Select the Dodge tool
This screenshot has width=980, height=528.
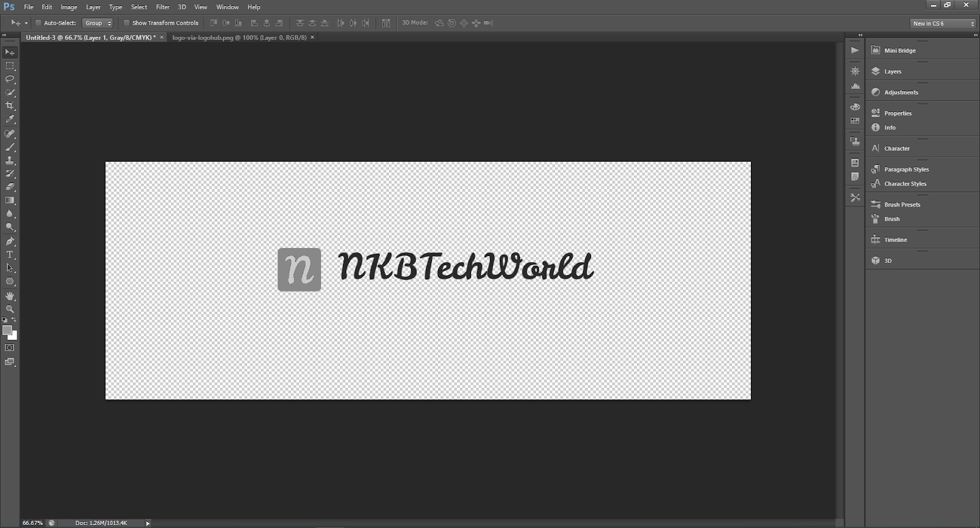[10, 227]
